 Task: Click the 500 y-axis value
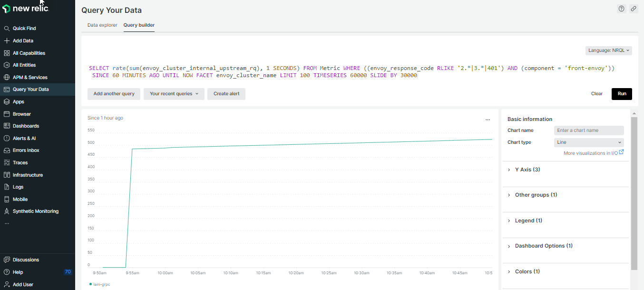[x=91, y=143]
